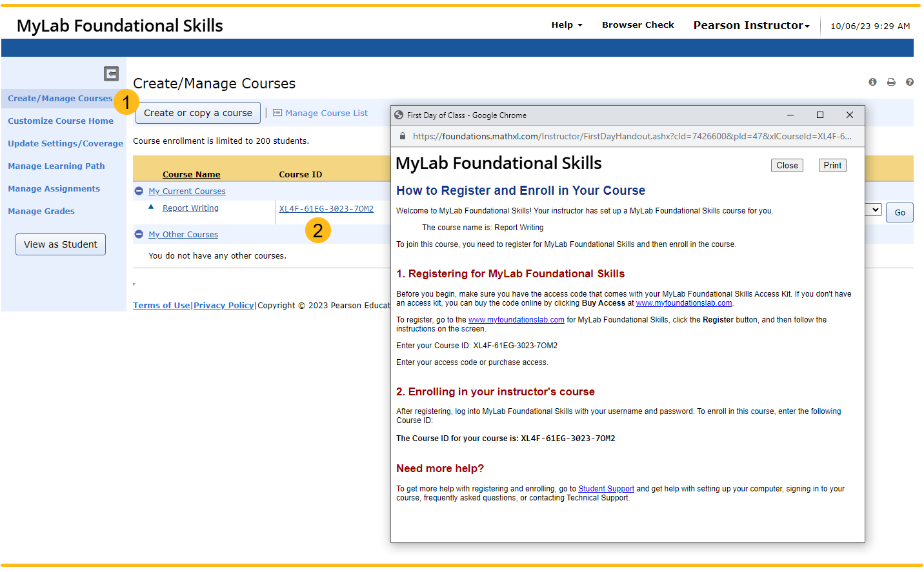Image resolution: width=924 pixels, height=572 pixels.
Task: Open Manage Learning Path
Action: coord(56,166)
